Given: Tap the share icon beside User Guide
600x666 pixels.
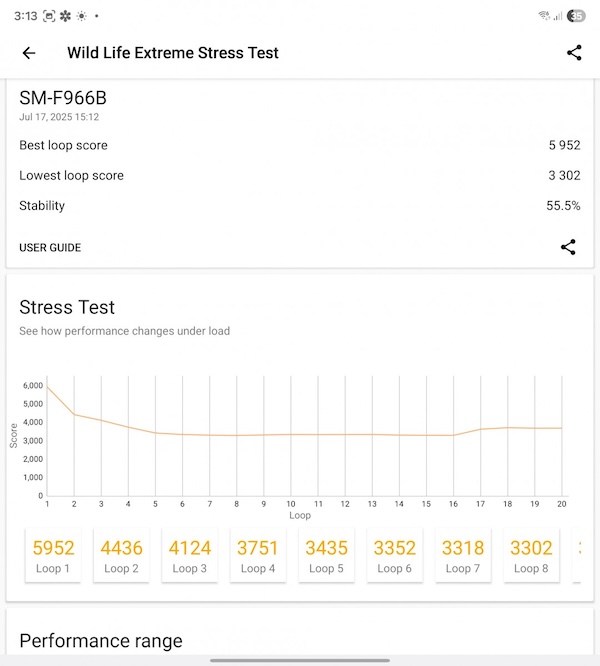Looking at the screenshot, I should coord(568,247).
